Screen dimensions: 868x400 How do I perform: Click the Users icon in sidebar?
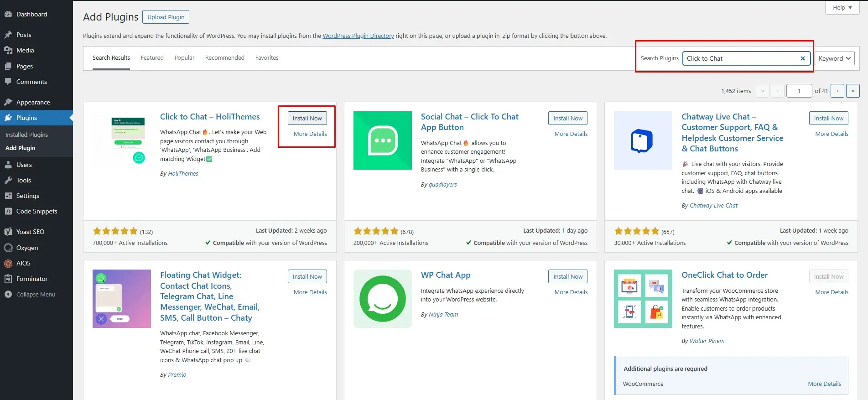pos(8,165)
